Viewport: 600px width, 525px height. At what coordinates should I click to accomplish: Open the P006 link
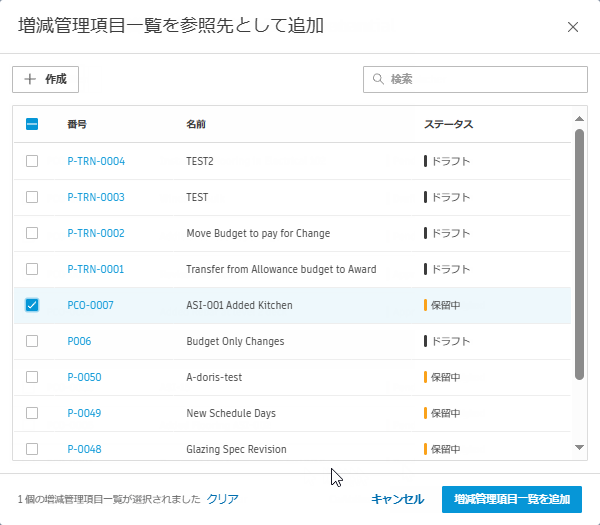coord(79,341)
